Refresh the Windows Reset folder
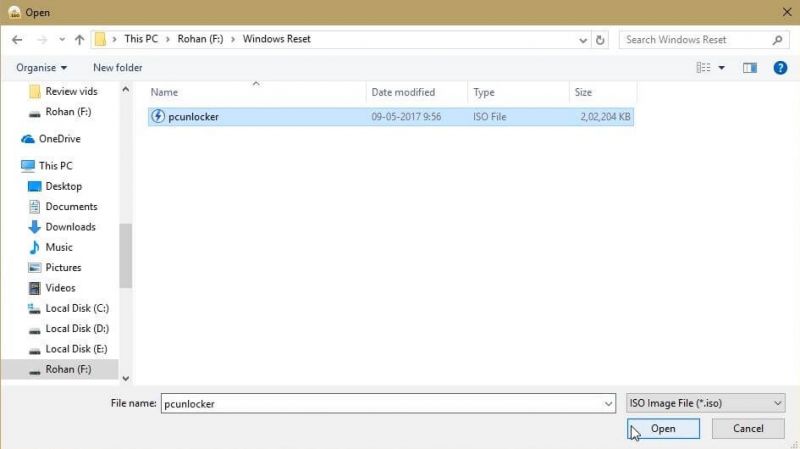The height and width of the screenshot is (449, 800). (600, 40)
